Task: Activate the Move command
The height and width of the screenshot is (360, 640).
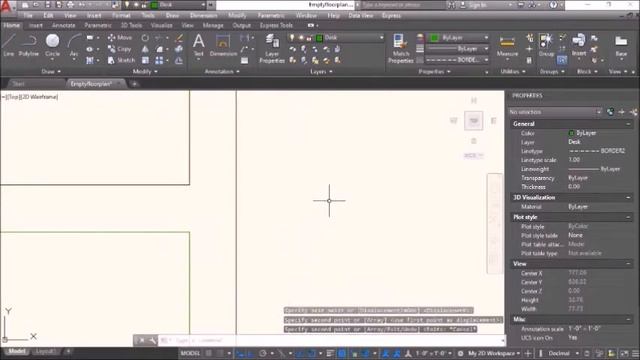Action: 120,38
